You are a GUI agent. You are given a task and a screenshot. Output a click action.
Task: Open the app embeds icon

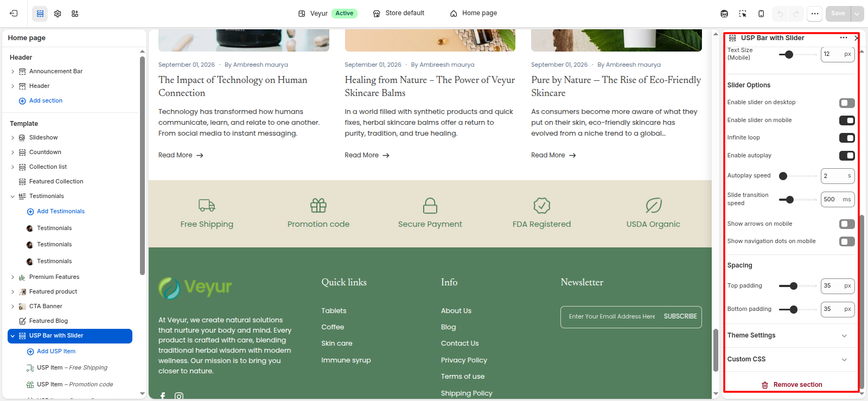pos(75,14)
